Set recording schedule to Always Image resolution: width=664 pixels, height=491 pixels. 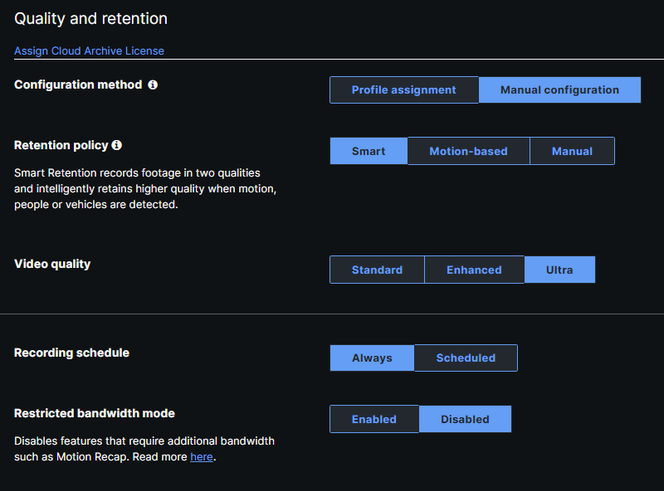pyautogui.click(x=372, y=358)
